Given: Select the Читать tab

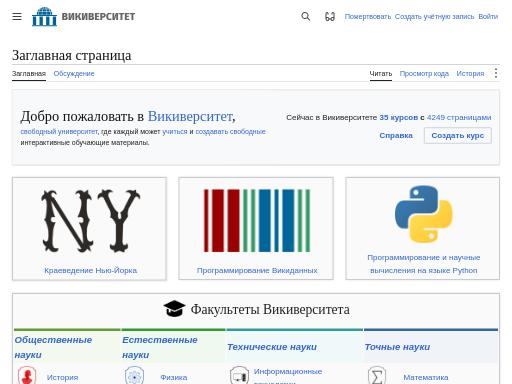Looking at the screenshot, I should point(381,73).
